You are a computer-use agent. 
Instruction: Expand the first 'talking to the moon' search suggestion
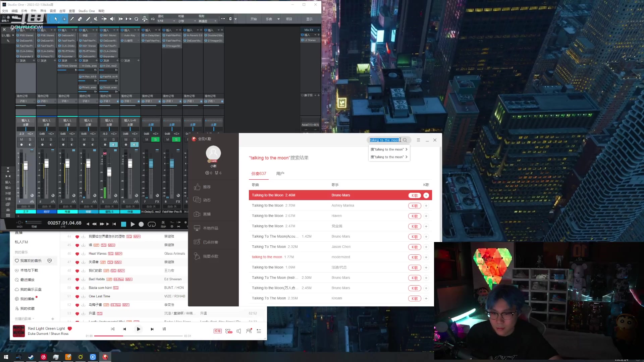[406, 149]
